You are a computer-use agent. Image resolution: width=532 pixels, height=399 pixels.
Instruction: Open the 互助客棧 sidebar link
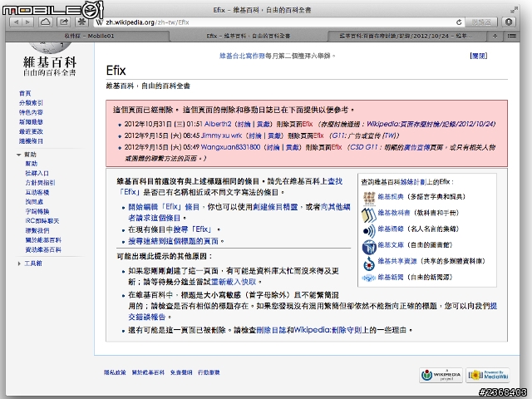(37, 192)
